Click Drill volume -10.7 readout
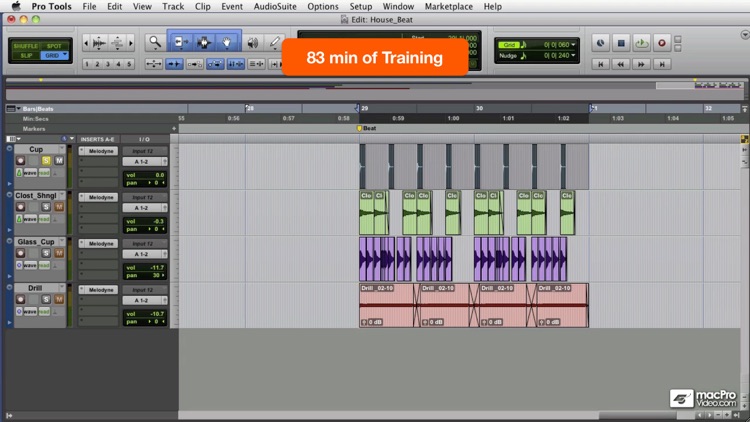The width and height of the screenshot is (750, 422). (145, 314)
